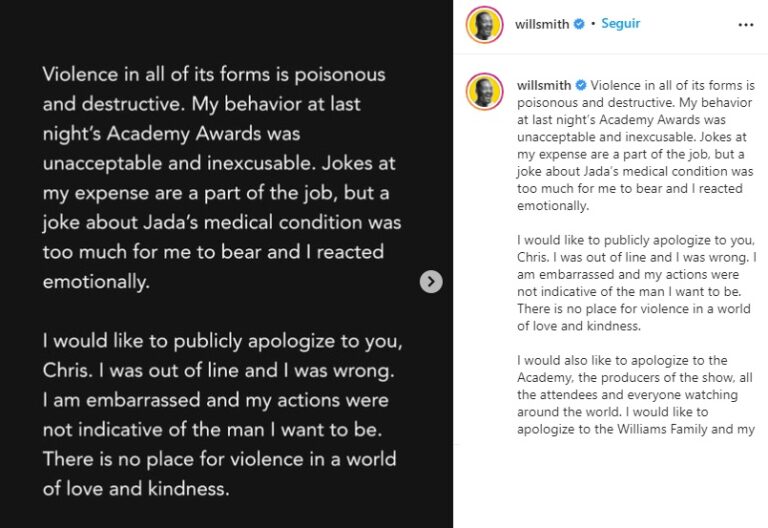Click the verified badge beside the caption username
This screenshot has height=528, width=768.
pyautogui.click(x=581, y=85)
